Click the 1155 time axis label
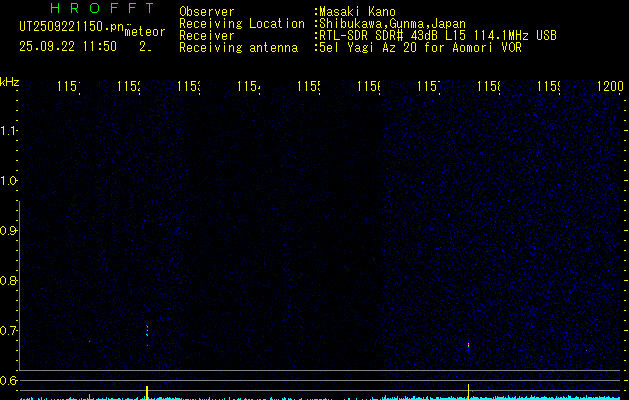The height and width of the screenshot is (400, 629). pyautogui.click(x=308, y=86)
